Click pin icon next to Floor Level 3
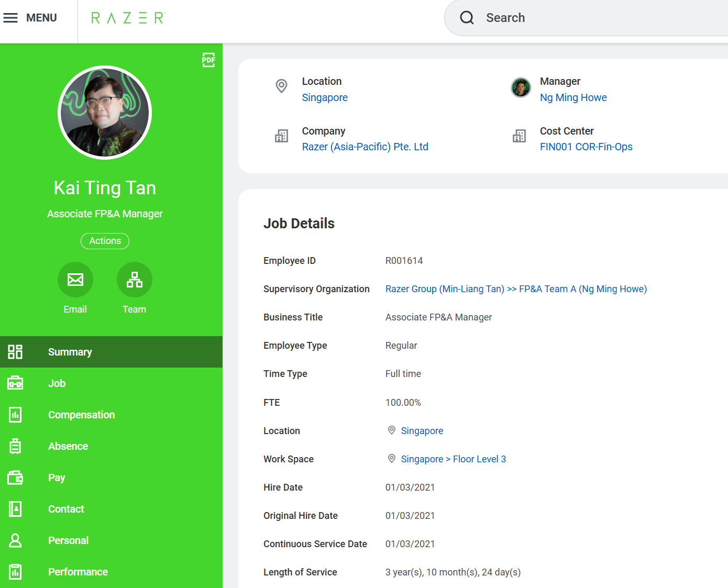 click(392, 459)
